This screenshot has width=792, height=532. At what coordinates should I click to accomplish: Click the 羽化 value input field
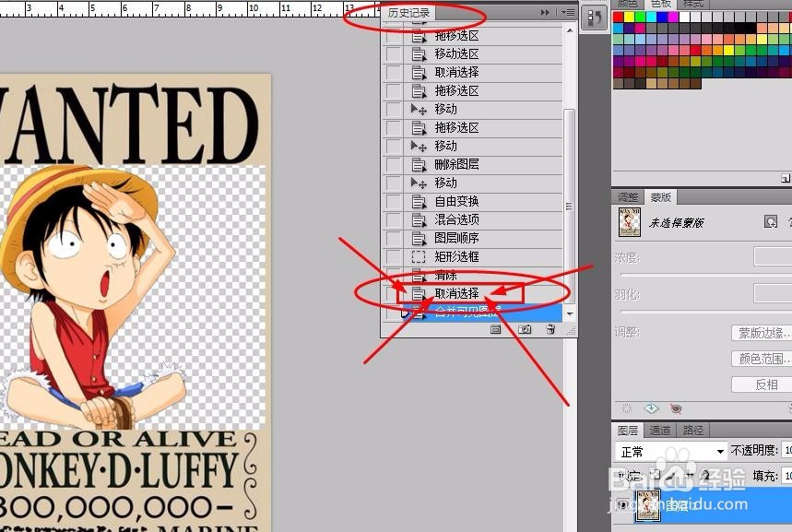pyautogui.click(x=773, y=293)
